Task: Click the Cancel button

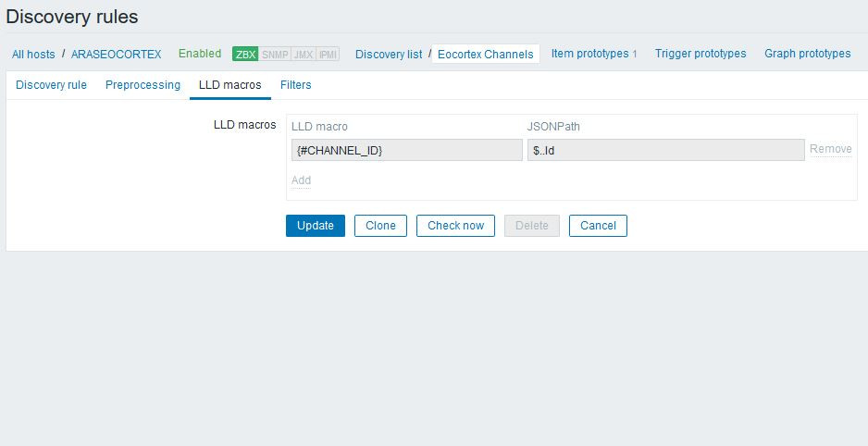Action: [x=598, y=226]
